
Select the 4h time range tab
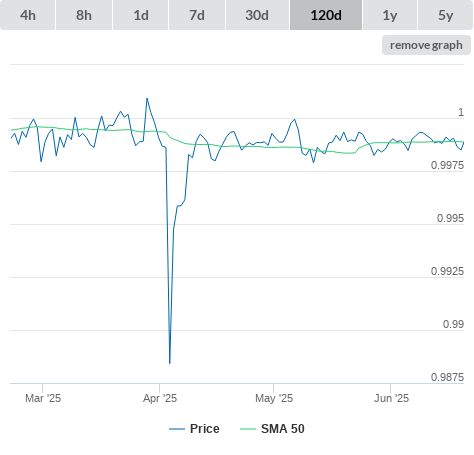click(28, 15)
